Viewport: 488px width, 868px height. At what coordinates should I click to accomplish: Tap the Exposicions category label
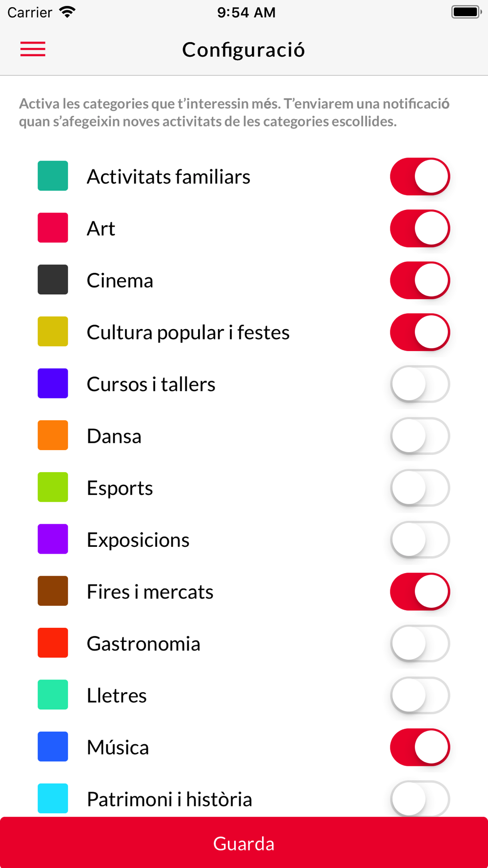coord(138,540)
